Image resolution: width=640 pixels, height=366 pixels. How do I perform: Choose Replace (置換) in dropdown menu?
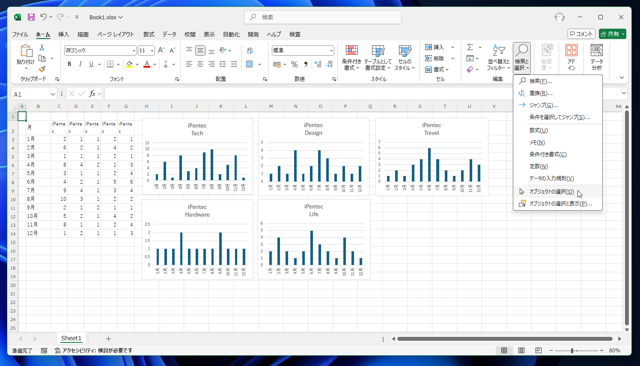coord(558,93)
